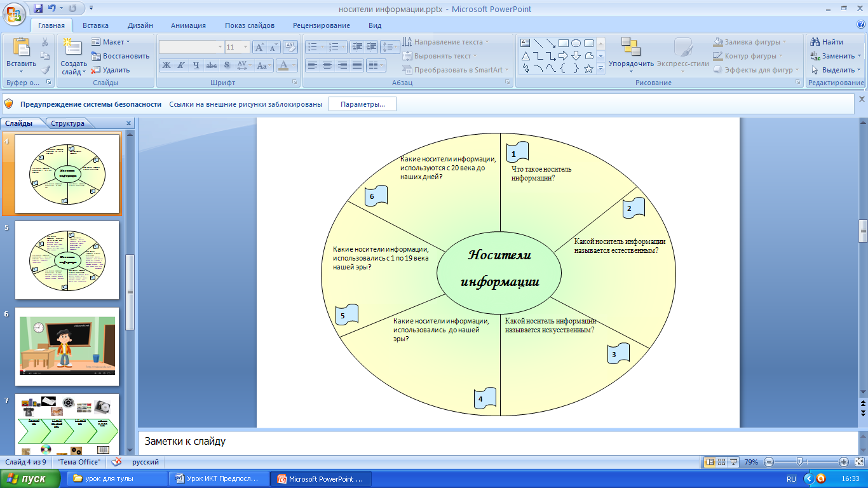Switch to the Вставка ribbon tab
This screenshot has height=488, width=868.
[95, 25]
